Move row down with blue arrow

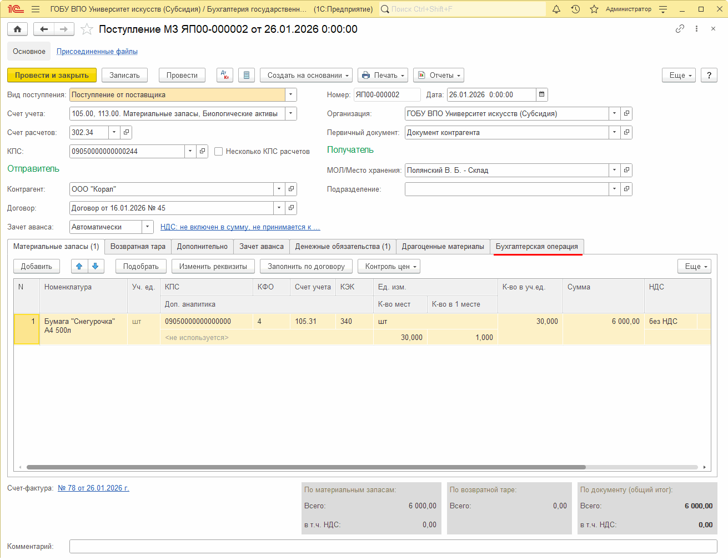coord(96,267)
